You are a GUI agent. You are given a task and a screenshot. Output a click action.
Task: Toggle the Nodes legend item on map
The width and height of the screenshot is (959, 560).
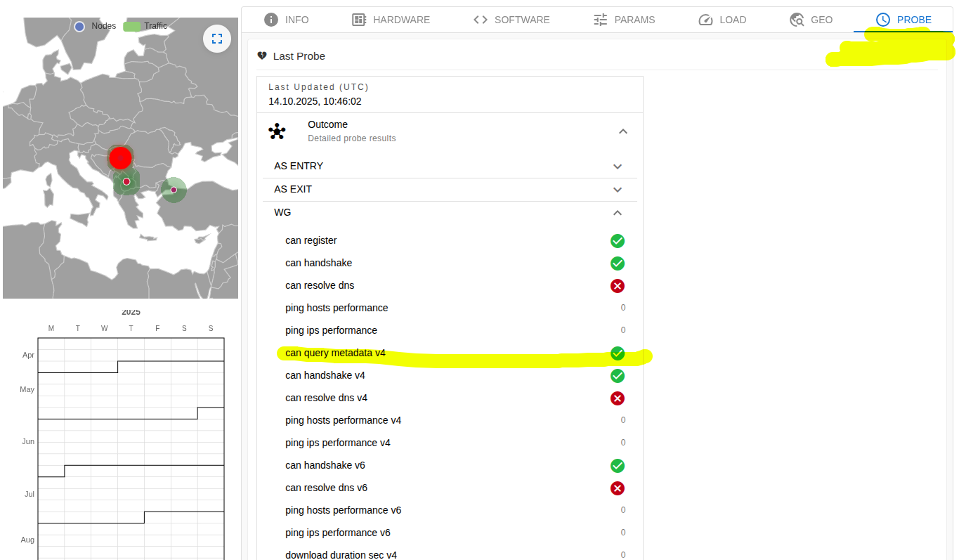click(94, 26)
